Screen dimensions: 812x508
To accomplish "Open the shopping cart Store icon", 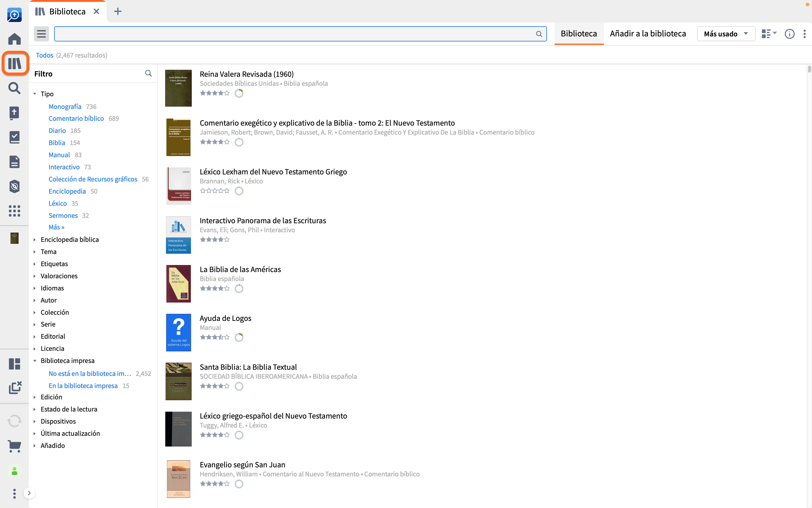I will click(14, 446).
